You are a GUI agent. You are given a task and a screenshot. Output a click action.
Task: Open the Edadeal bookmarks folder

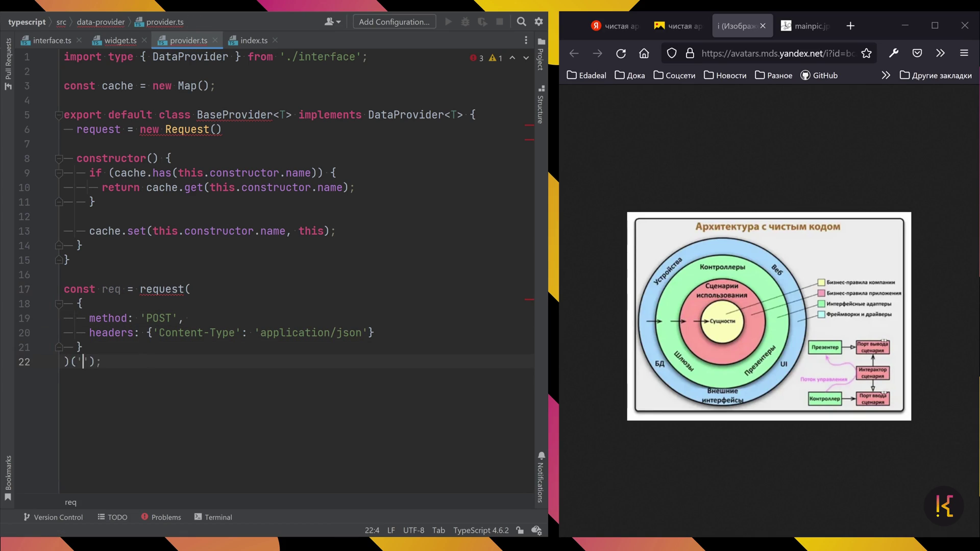pos(586,76)
